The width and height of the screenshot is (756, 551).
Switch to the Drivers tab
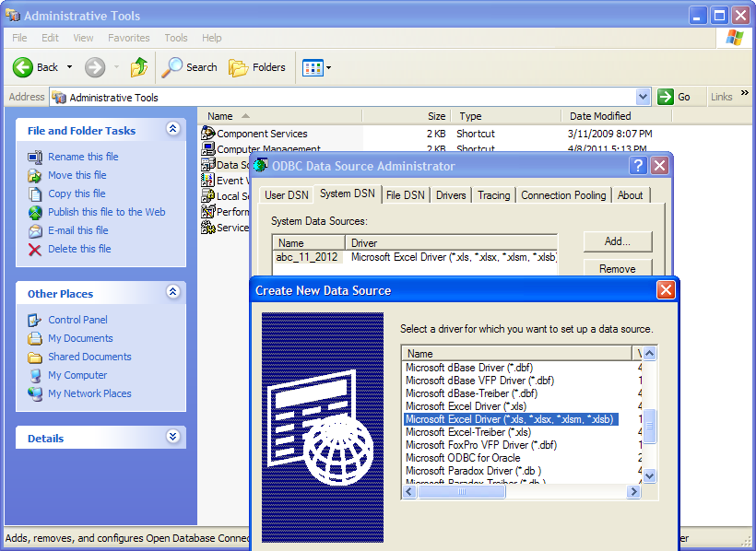click(x=451, y=195)
